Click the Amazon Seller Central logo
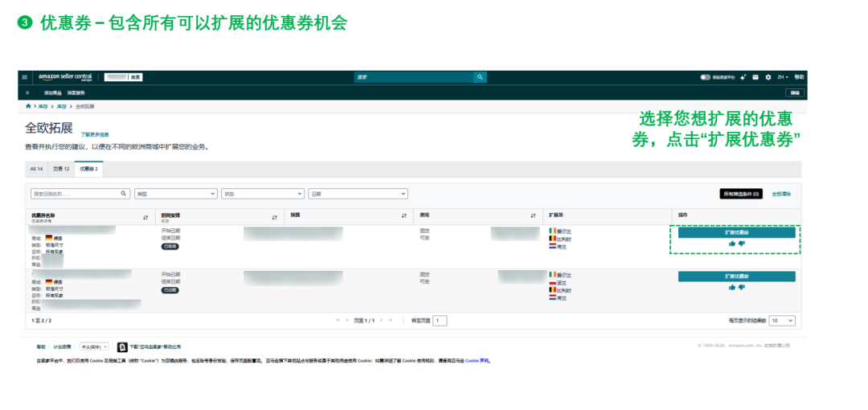This screenshot has height=410, width=868. coord(65,77)
